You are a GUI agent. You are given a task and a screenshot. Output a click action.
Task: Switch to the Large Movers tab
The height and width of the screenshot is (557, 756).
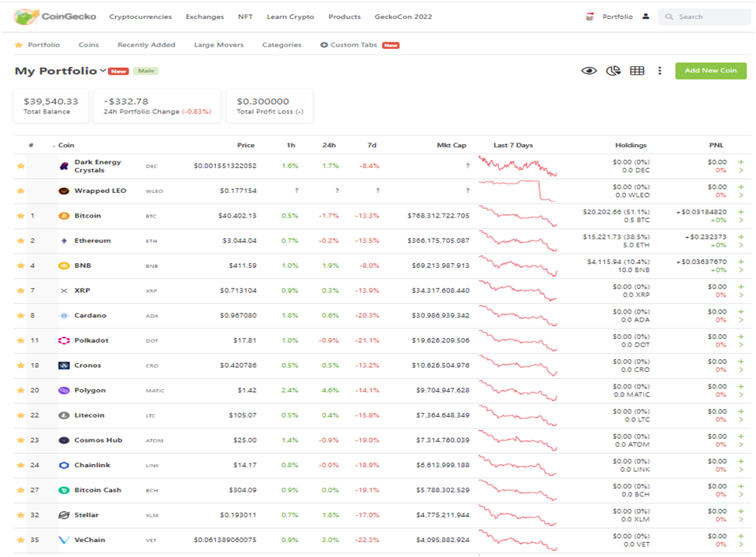point(219,45)
